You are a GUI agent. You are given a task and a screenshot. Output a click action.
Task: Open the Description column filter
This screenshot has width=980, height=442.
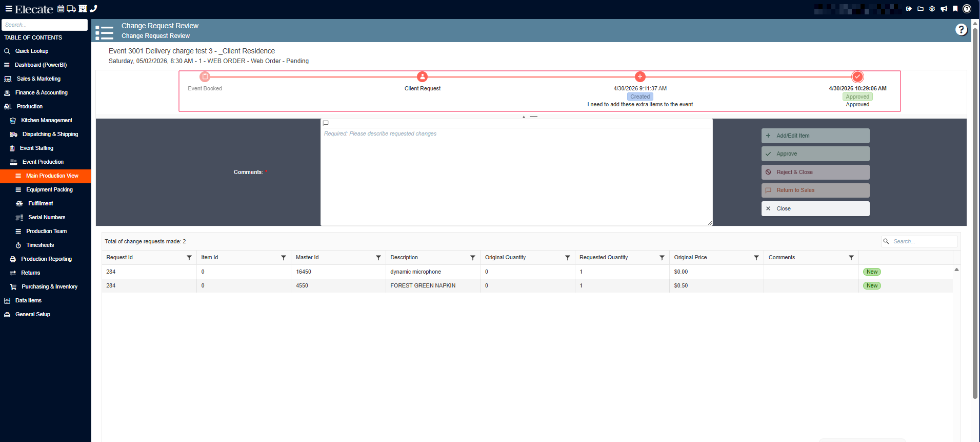[472, 258]
